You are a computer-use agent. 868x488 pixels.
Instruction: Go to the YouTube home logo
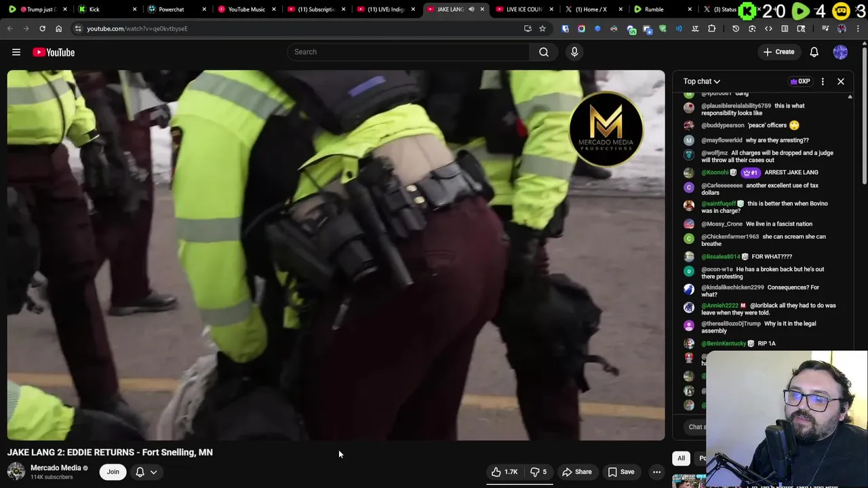[x=54, y=52]
